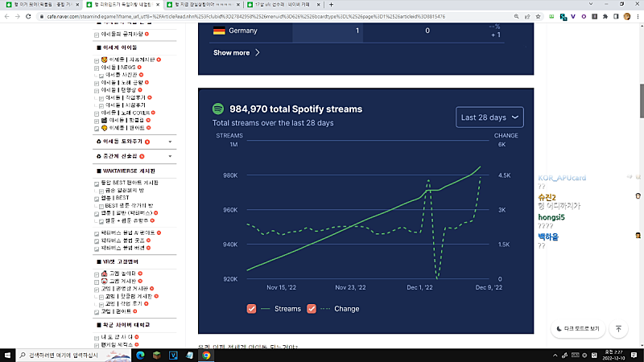Viewport: 644px width, 362px height.
Task: Open Windows notification center icon
Action: coord(634,355)
